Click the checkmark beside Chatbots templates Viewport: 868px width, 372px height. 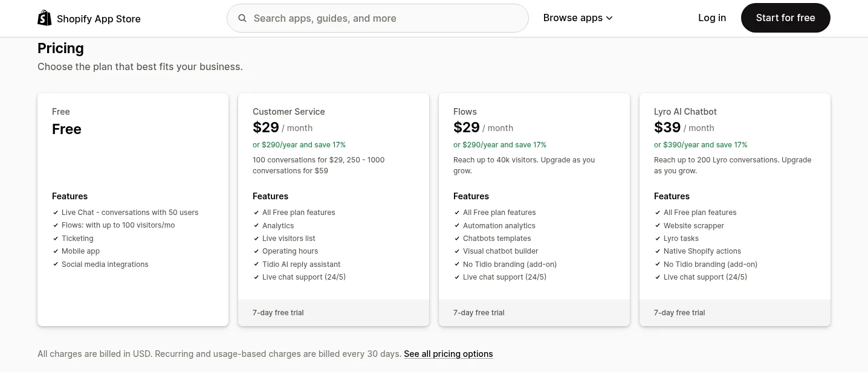[x=457, y=239]
